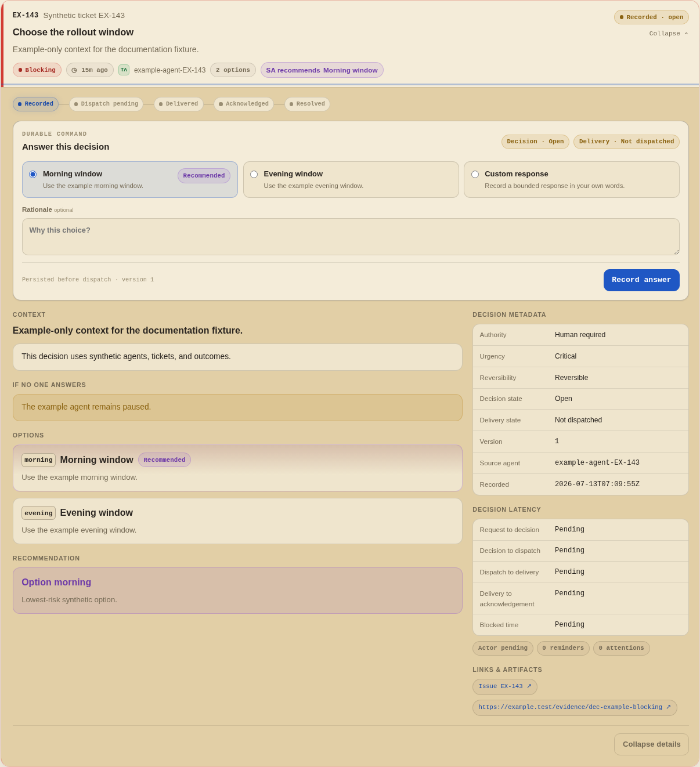Click the Recommended badge in Morning window answer card
Viewport: 700px width, 767px height.
click(x=204, y=176)
